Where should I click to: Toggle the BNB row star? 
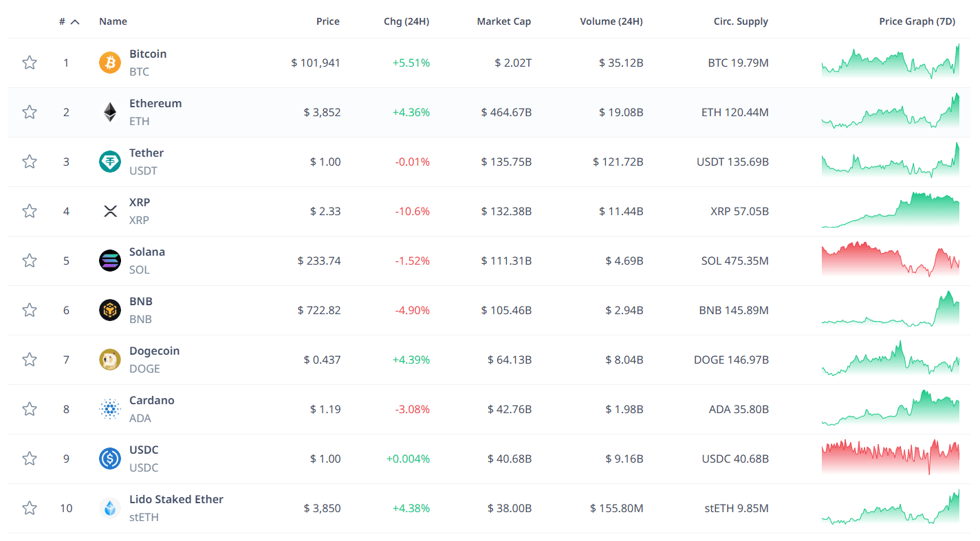coord(30,310)
